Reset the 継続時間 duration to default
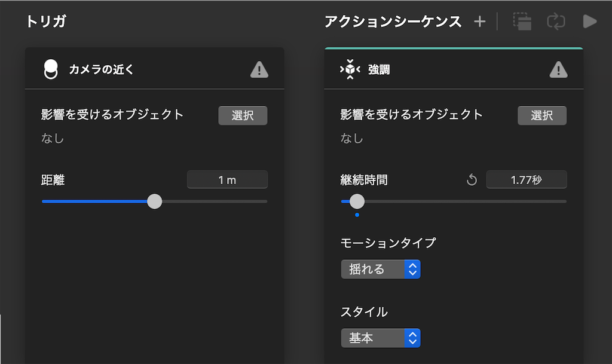The width and height of the screenshot is (612, 364). (472, 180)
